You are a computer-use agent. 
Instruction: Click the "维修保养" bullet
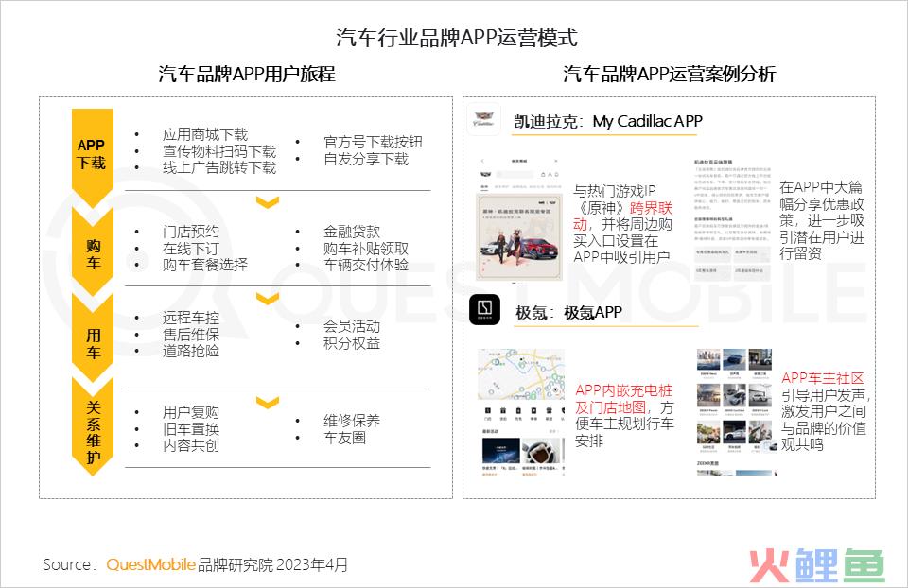[x=352, y=421]
